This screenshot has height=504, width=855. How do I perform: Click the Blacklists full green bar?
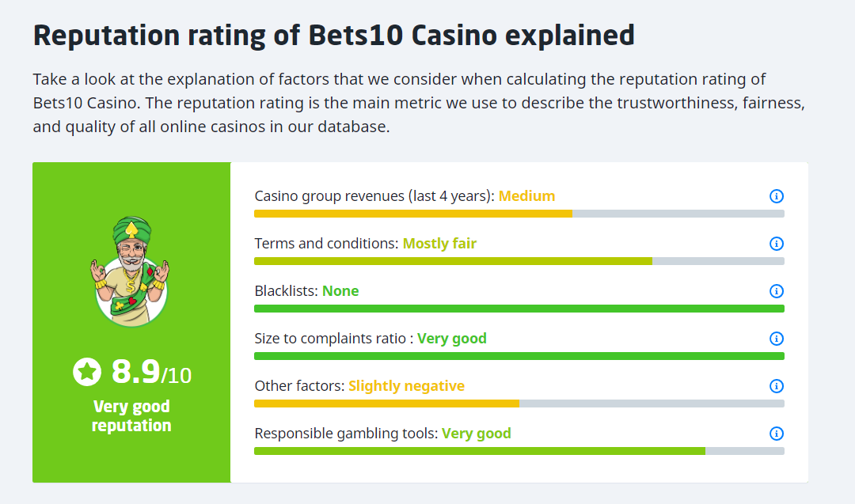(x=519, y=309)
